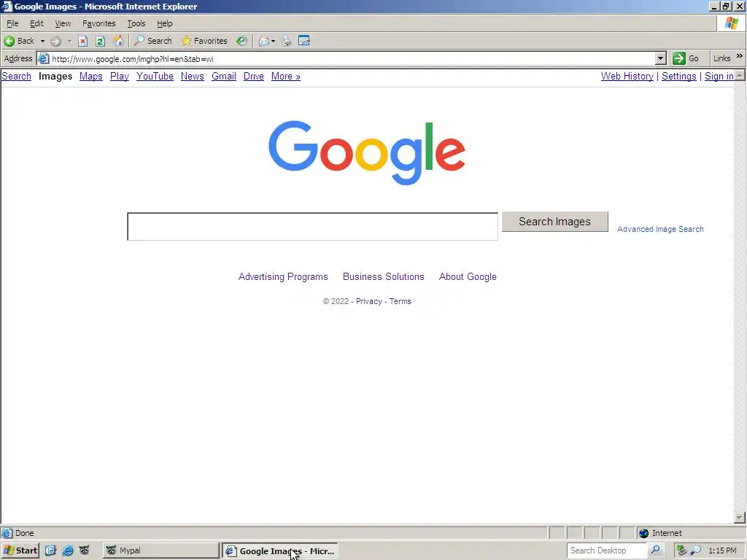Launch Internet Explorer from quick launch
747x560 pixels.
[68, 551]
